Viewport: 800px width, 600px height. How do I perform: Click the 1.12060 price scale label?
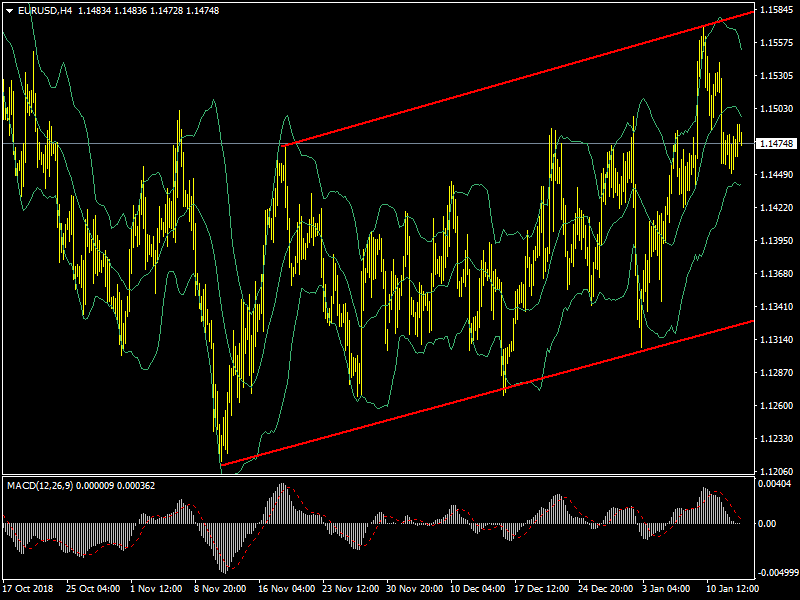[x=776, y=472]
